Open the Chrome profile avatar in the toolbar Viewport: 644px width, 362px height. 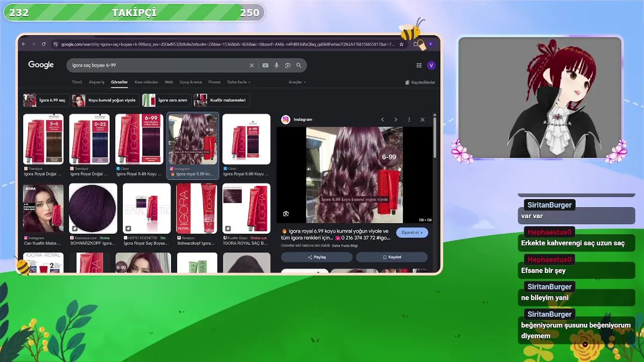click(430, 44)
